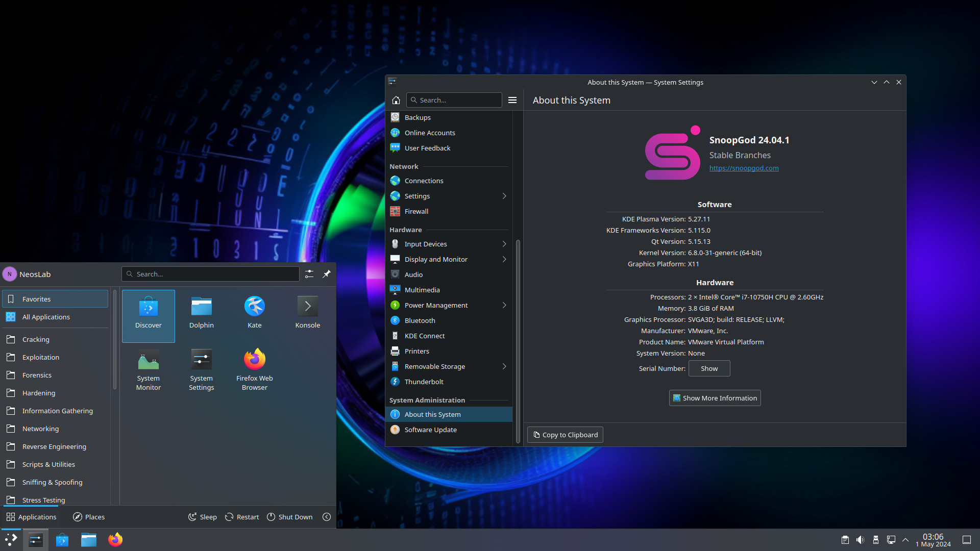980x551 pixels.
Task: Click the NeosLab user avatar
Action: (9, 274)
